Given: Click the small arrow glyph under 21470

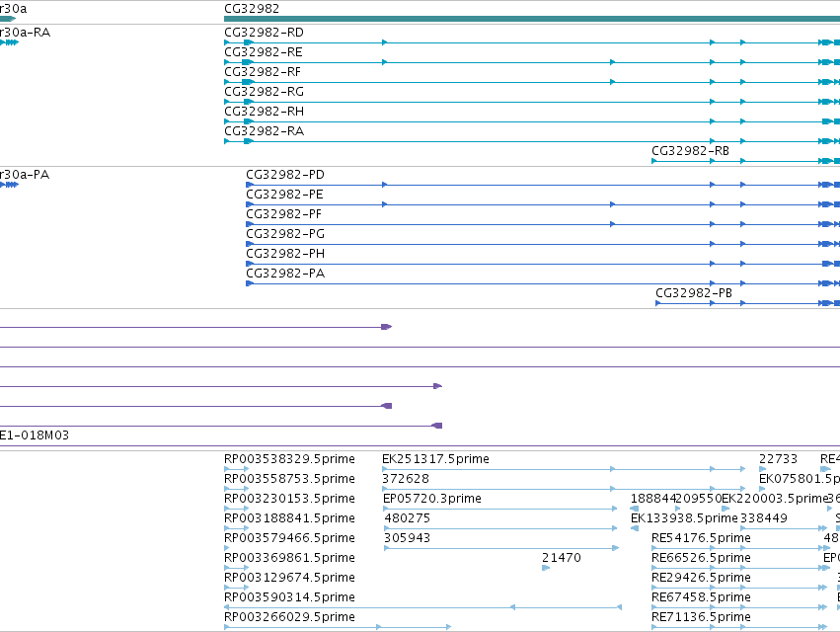Looking at the screenshot, I should point(545,568).
